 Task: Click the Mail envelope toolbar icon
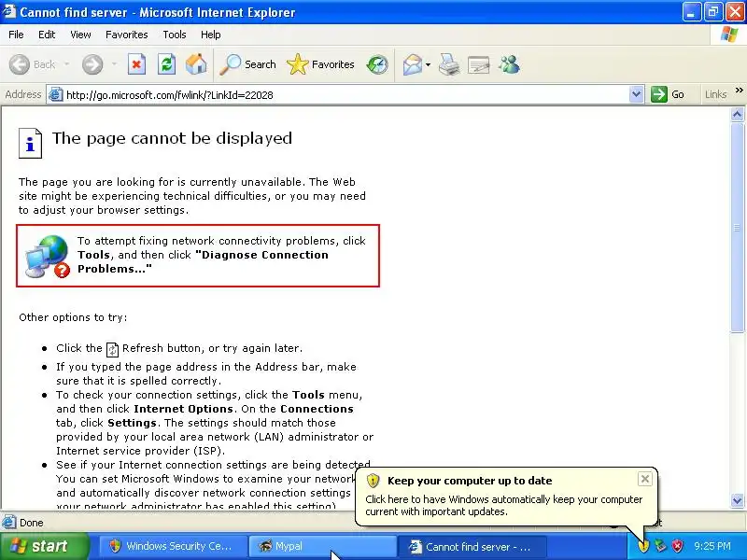click(x=412, y=64)
